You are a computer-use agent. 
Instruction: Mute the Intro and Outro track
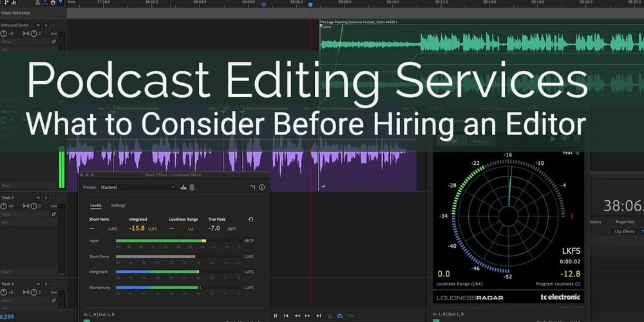[x=38, y=25]
